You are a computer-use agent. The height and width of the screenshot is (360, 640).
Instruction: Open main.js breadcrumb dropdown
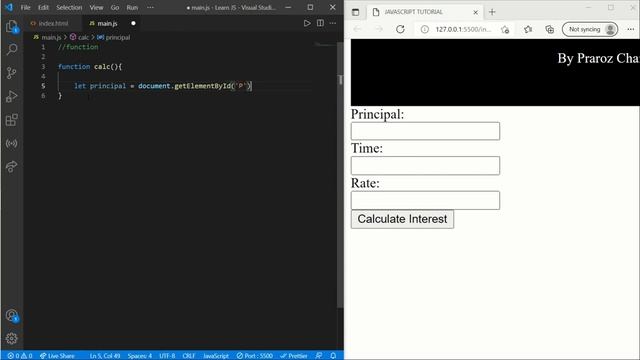[47, 37]
